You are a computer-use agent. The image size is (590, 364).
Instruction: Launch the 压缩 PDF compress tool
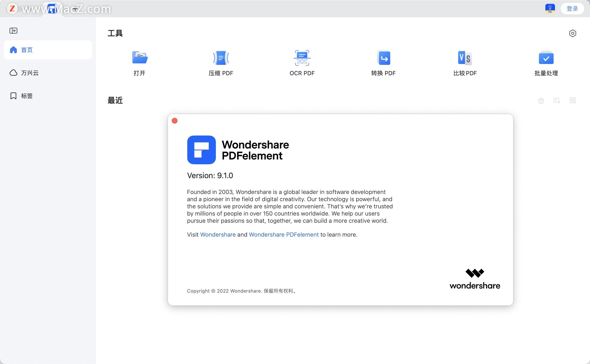221,63
